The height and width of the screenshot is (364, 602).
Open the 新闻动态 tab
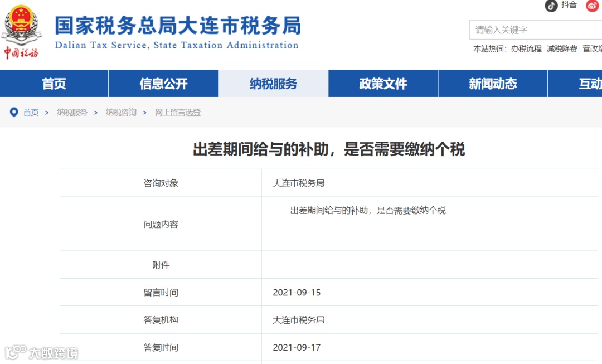pyautogui.click(x=492, y=84)
